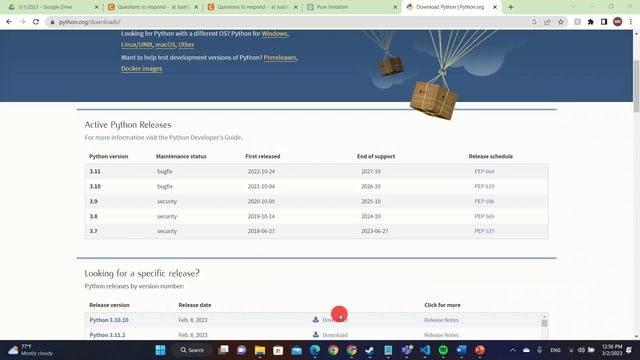Click the download icon for Python 3.11.2
640x360 pixels.
(316, 335)
